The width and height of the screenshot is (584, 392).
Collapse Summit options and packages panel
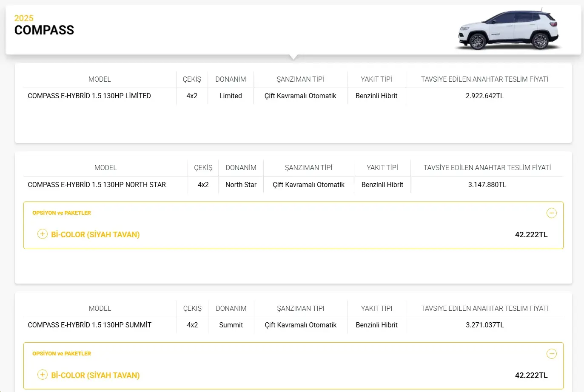point(551,354)
